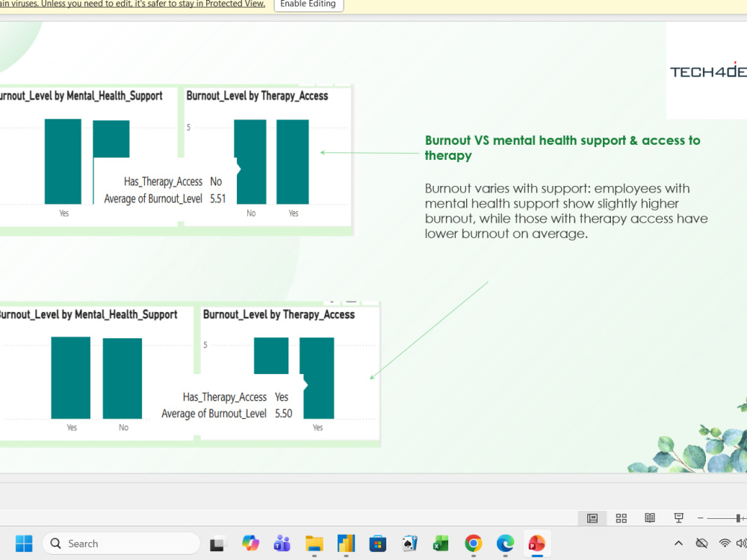Click the volume speaker icon
This screenshot has width=747, height=560.
pyautogui.click(x=741, y=544)
